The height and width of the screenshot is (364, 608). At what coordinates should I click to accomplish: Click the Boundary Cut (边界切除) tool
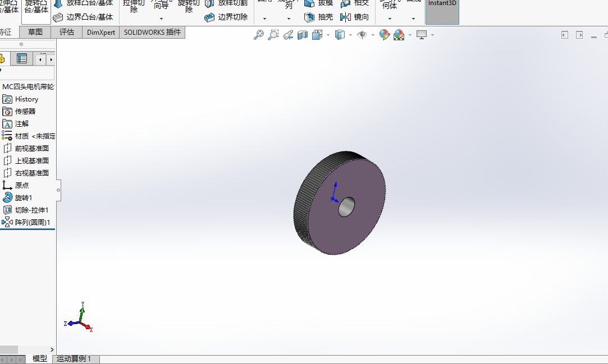226,17
